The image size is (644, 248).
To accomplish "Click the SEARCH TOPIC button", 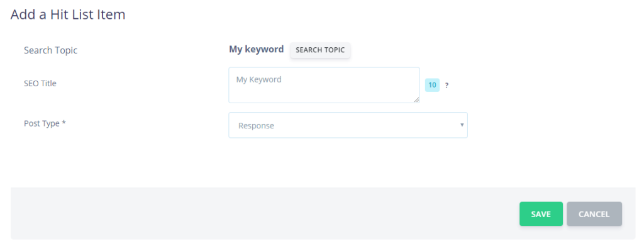I will [320, 50].
